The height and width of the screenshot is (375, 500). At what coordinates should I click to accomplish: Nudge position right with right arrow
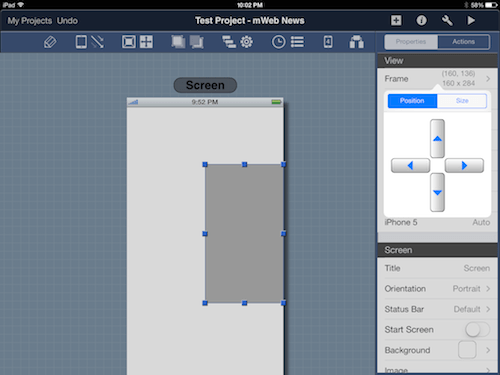click(x=464, y=165)
